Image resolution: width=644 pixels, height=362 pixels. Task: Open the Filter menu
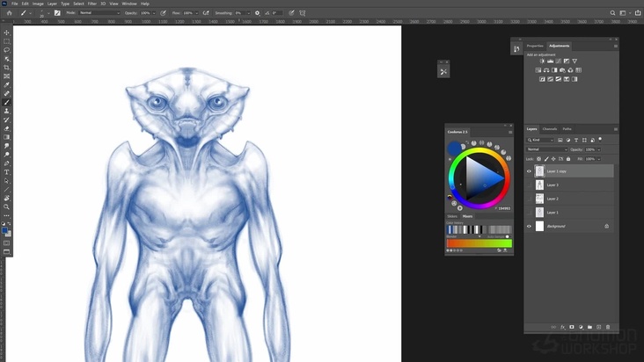pyautogui.click(x=92, y=4)
